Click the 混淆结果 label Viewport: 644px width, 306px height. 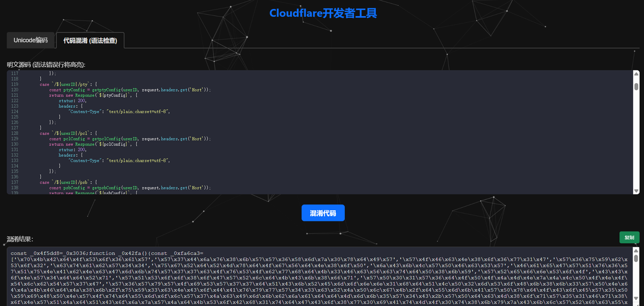pyautogui.click(x=20, y=239)
